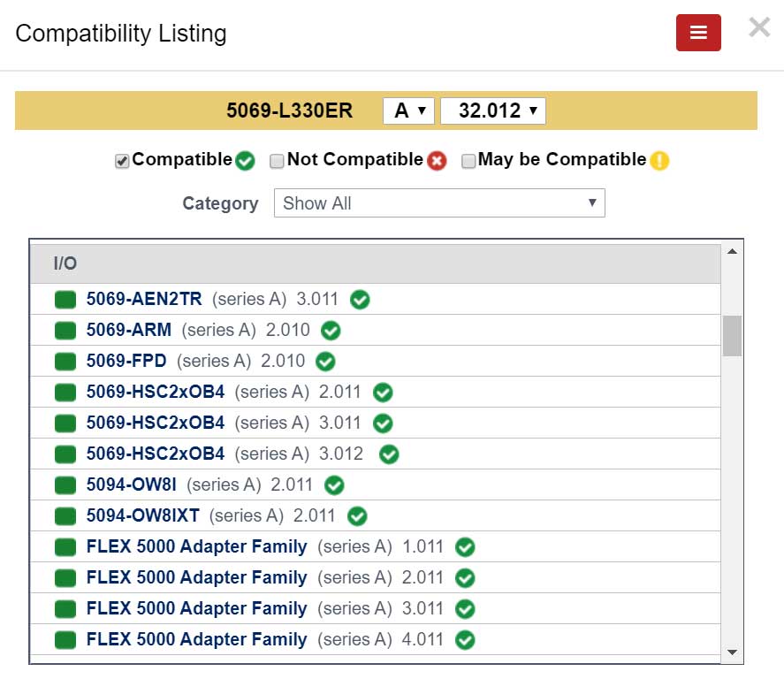Click the green square icon beside 5094-OW8I
This screenshot has width=784, height=679.
65,485
